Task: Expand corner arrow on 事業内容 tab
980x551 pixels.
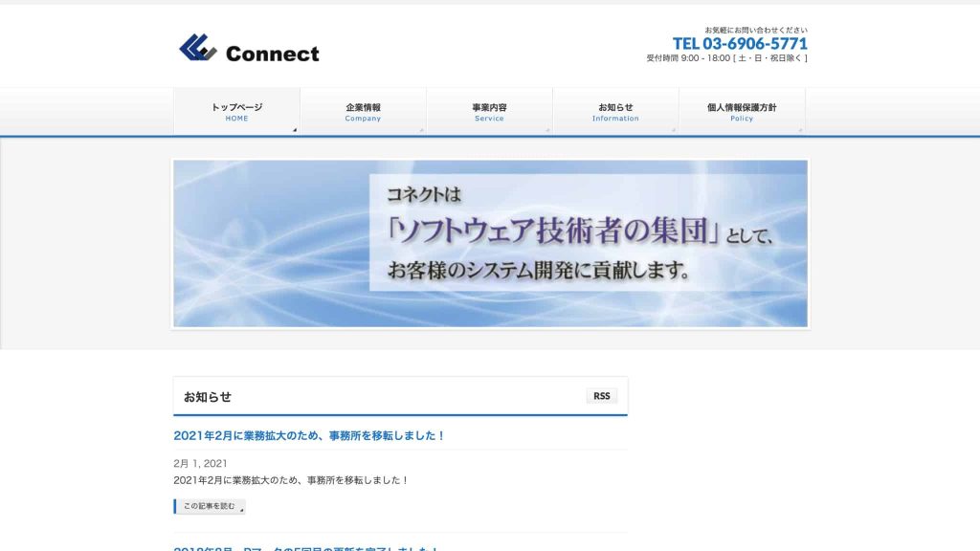Action: coord(547,129)
